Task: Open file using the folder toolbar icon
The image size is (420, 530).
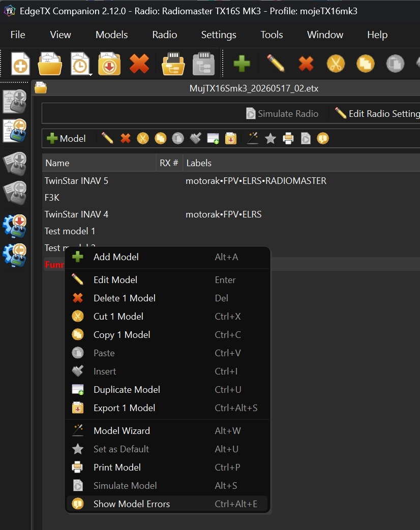Action: coord(50,63)
